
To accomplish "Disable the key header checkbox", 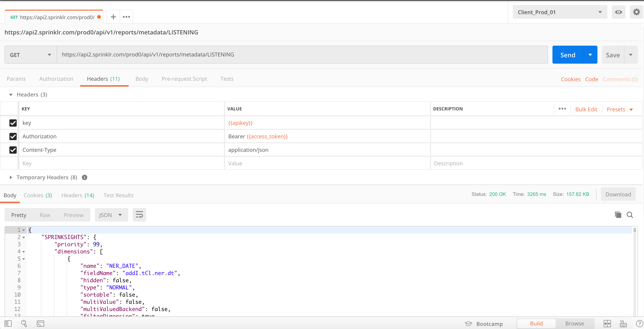I will click(13, 123).
